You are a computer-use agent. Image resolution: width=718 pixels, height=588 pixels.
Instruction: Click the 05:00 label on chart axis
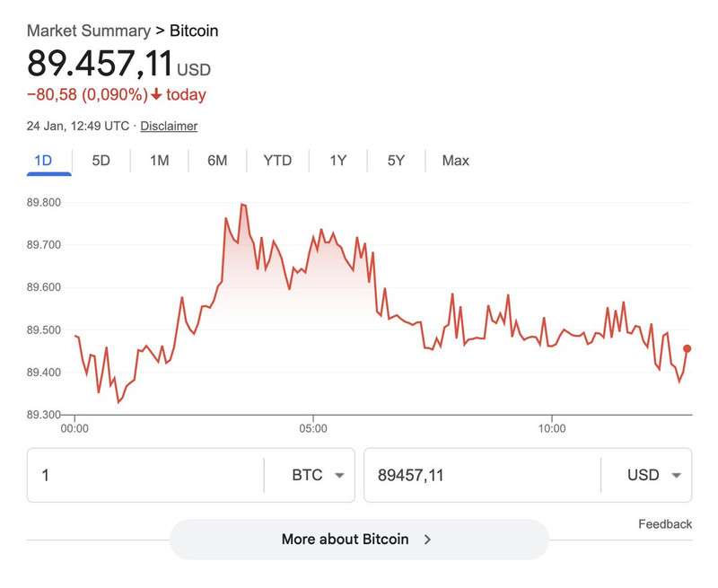[x=312, y=428]
